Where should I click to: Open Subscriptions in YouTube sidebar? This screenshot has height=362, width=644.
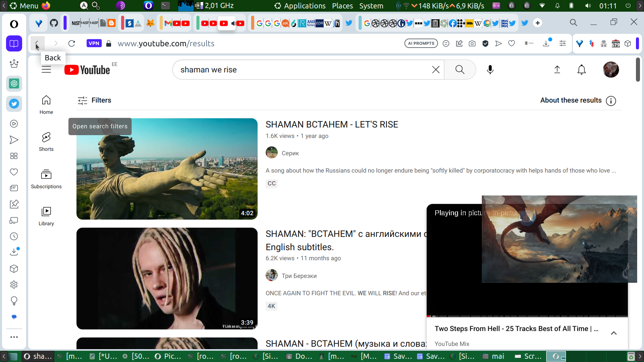46,179
